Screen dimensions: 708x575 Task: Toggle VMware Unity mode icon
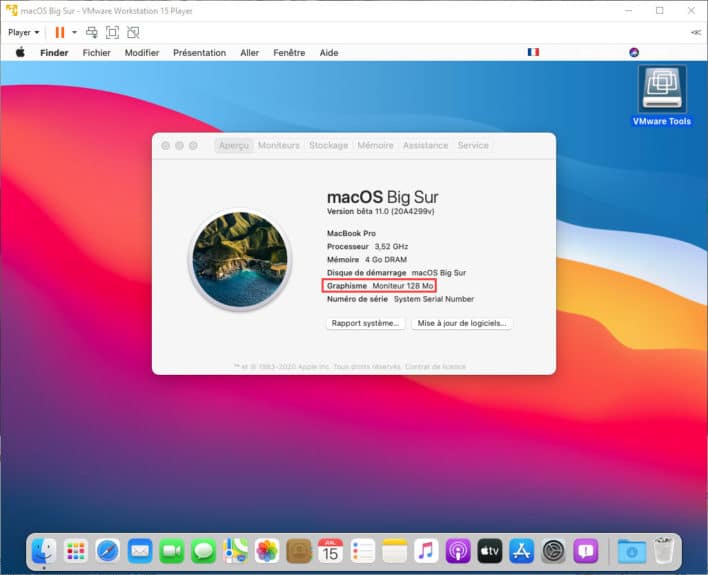point(133,33)
